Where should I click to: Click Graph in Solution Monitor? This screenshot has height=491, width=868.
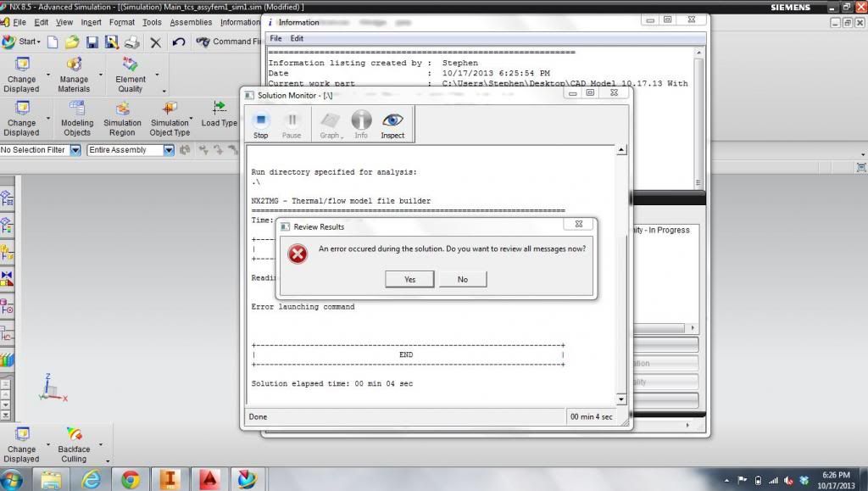331,125
